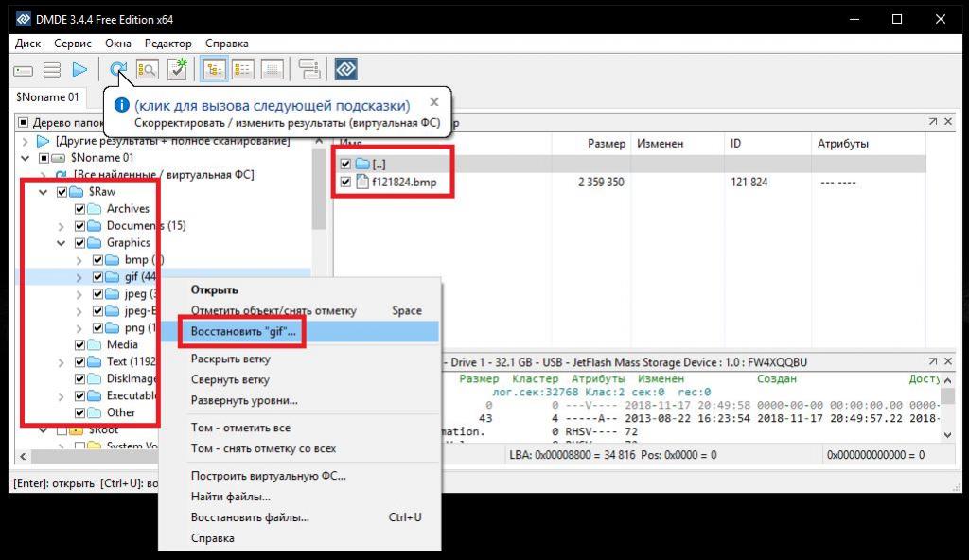This screenshot has height=560, width=969.
Task: Click the blue play arrow toolbar icon
Action: pyautogui.click(x=80, y=70)
